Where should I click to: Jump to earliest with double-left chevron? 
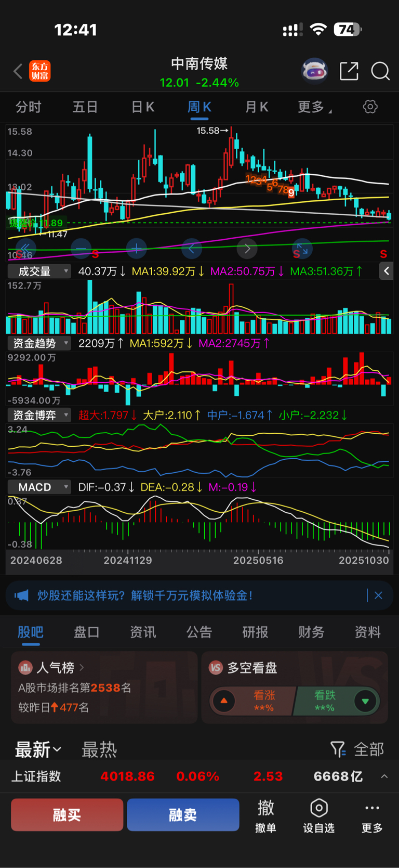(x=25, y=249)
